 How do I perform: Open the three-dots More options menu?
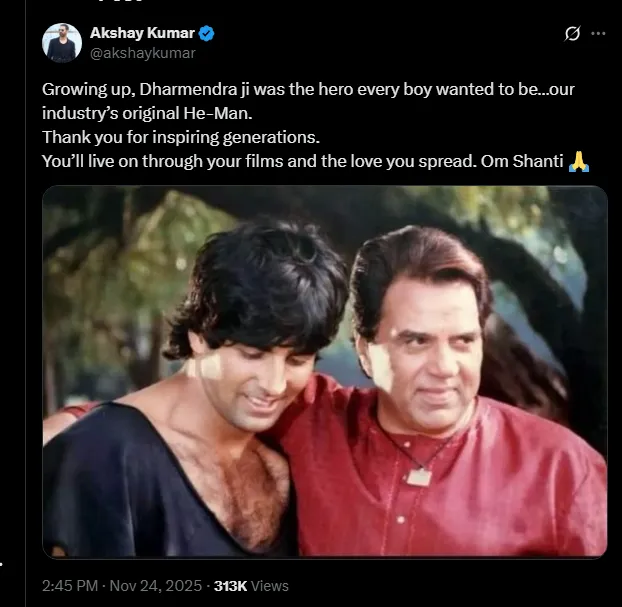pyautogui.click(x=598, y=34)
